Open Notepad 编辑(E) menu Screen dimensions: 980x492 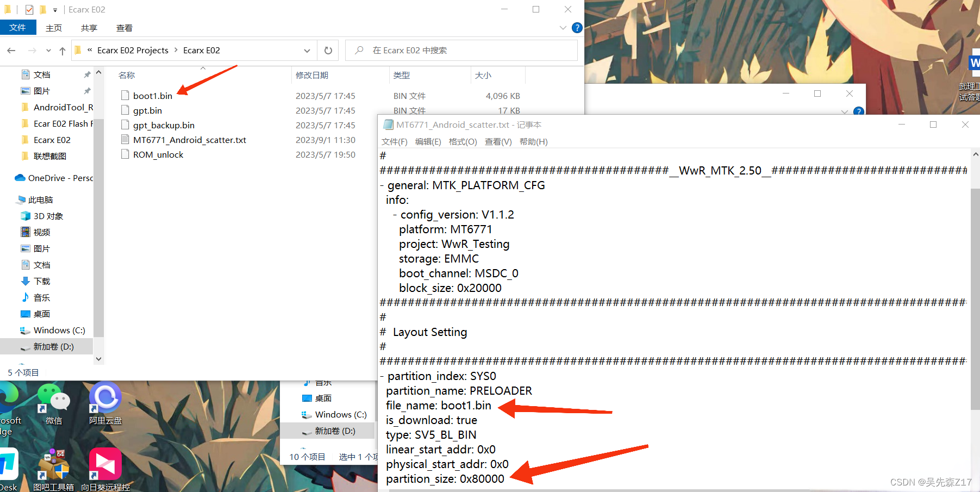[428, 142]
